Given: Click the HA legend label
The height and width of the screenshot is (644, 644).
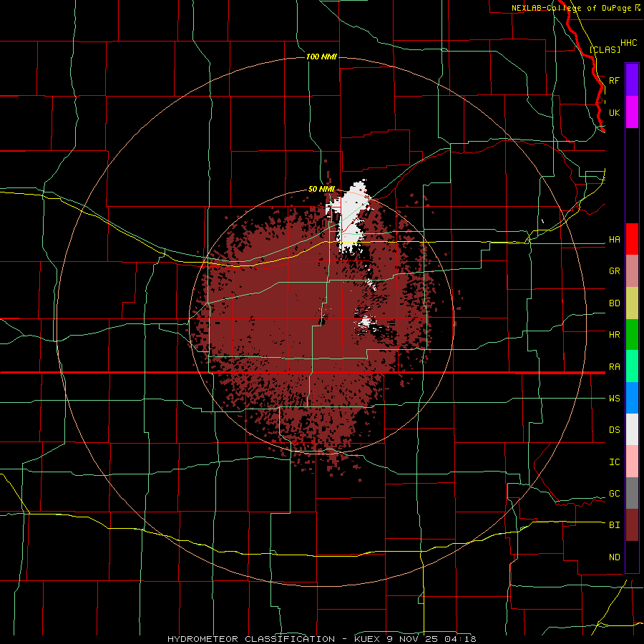Looking at the screenshot, I should [614, 240].
